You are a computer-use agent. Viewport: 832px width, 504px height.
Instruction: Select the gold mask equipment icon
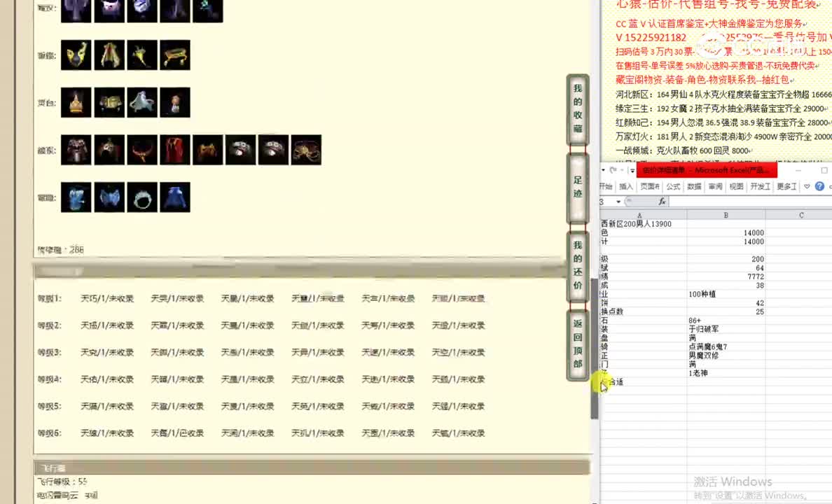coord(76,55)
